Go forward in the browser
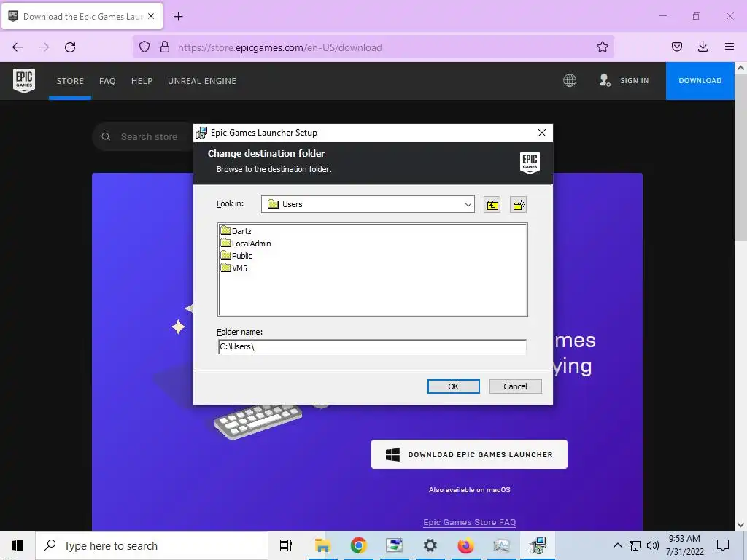 44,47
